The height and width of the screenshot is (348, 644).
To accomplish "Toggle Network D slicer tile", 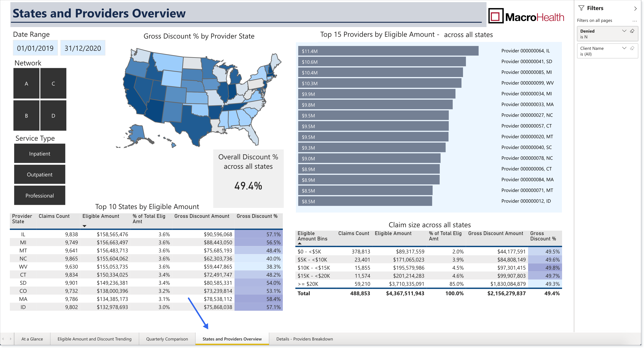I will [53, 115].
